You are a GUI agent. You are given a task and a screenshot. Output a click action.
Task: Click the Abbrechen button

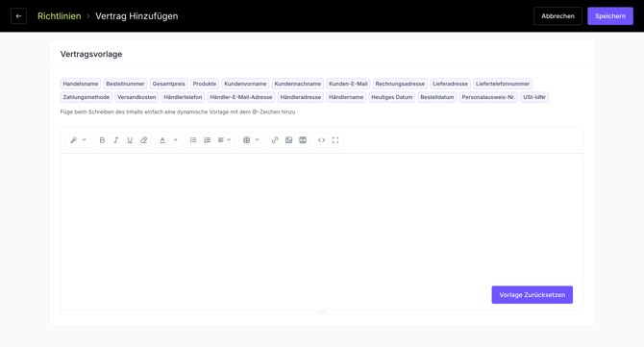(557, 16)
